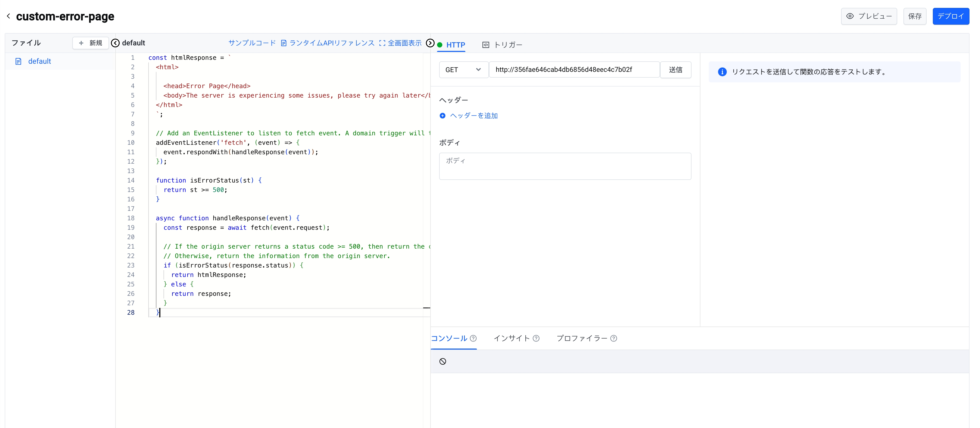Click the runtime API reference document icon
The image size is (980, 428).
[284, 43]
